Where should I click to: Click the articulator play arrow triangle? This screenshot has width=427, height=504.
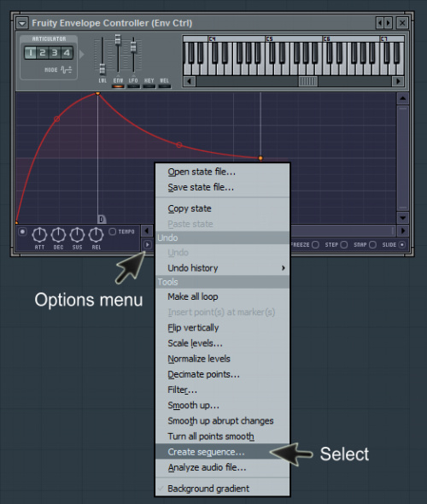(x=82, y=54)
